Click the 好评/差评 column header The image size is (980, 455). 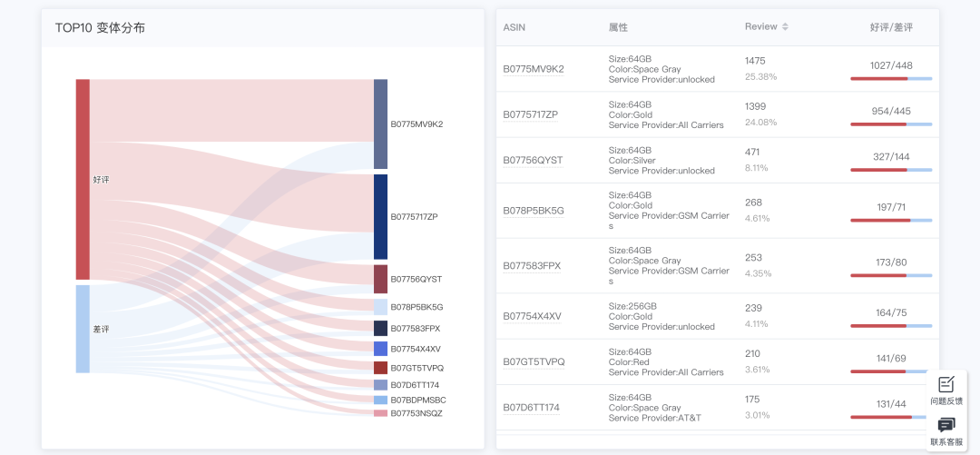click(x=890, y=27)
